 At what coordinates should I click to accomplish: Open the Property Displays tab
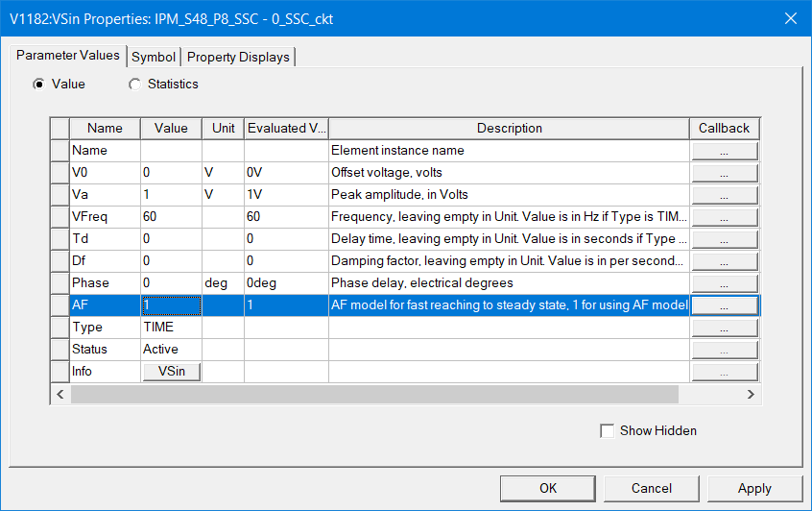pos(238,57)
